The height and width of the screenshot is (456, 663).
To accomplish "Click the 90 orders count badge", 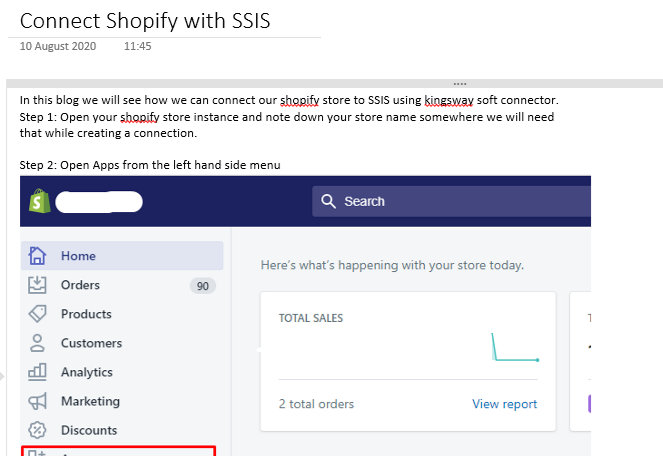I will [203, 286].
